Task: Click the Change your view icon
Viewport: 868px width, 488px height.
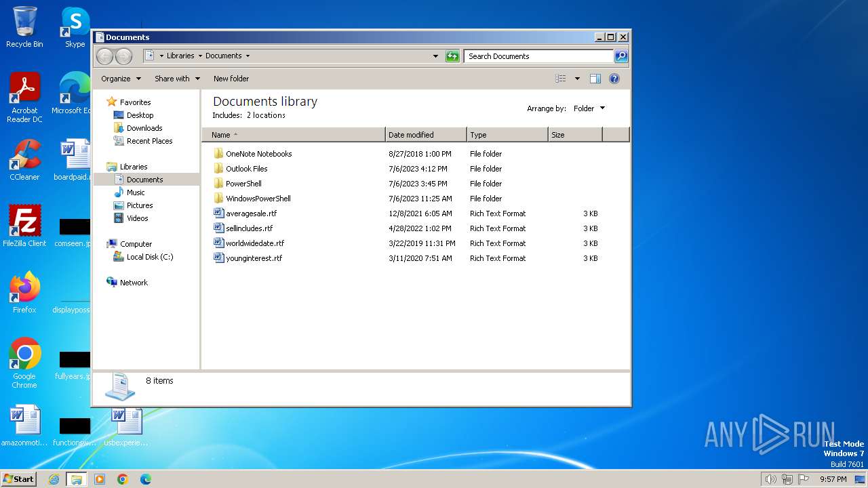Action: pyautogui.click(x=561, y=79)
